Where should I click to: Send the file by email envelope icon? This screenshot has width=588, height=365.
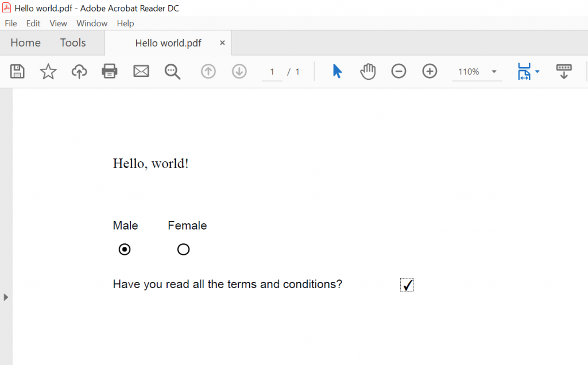pos(141,71)
